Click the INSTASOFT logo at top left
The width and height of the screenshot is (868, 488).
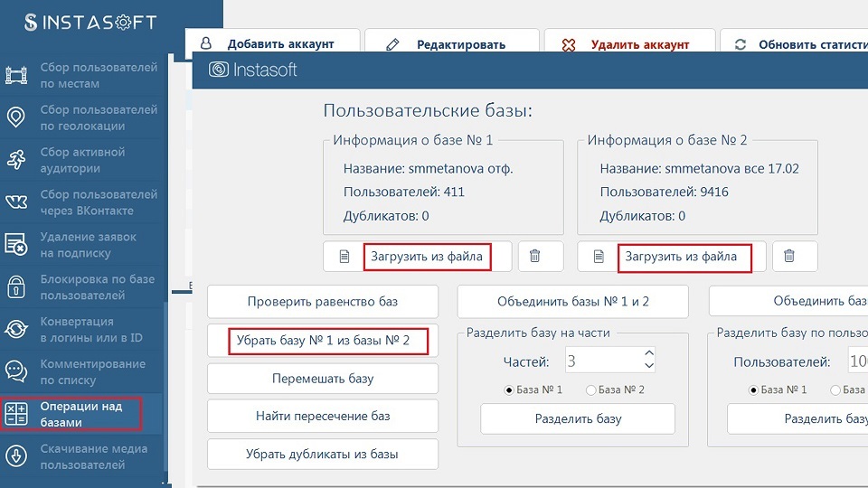pos(90,22)
